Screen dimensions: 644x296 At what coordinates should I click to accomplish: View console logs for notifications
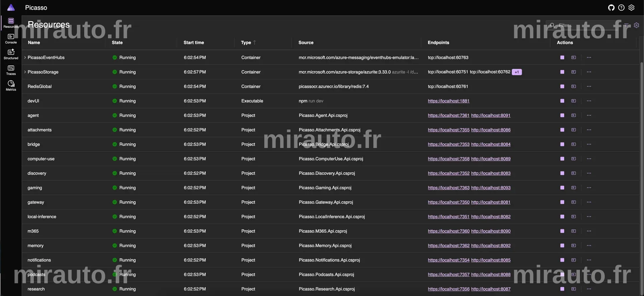point(574,260)
